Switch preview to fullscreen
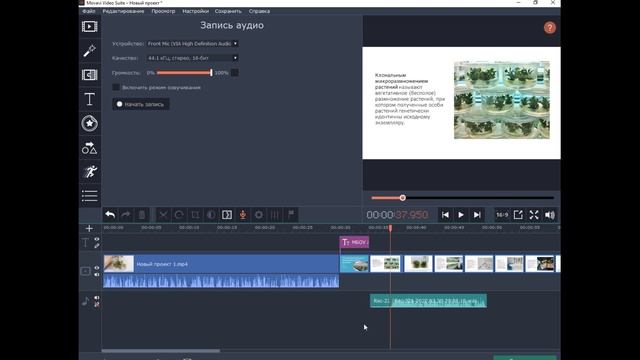Screen dimensions: 640x360 [534, 215]
